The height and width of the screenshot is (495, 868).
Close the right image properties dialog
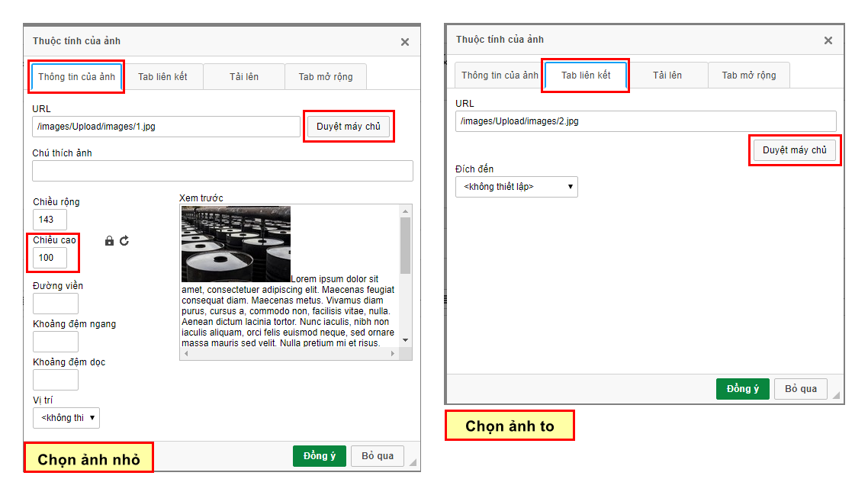coord(828,40)
